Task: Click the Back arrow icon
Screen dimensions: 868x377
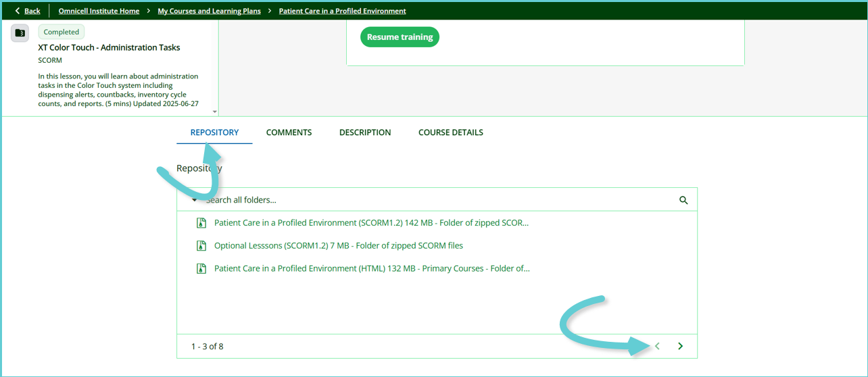Action: click(x=18, y=11)
